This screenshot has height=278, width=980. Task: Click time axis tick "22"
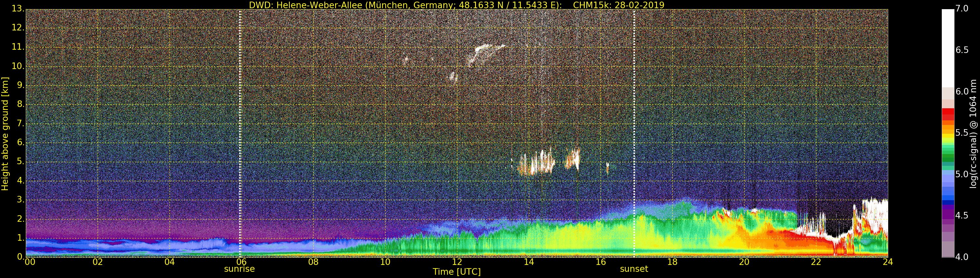[x=816, y=262]
